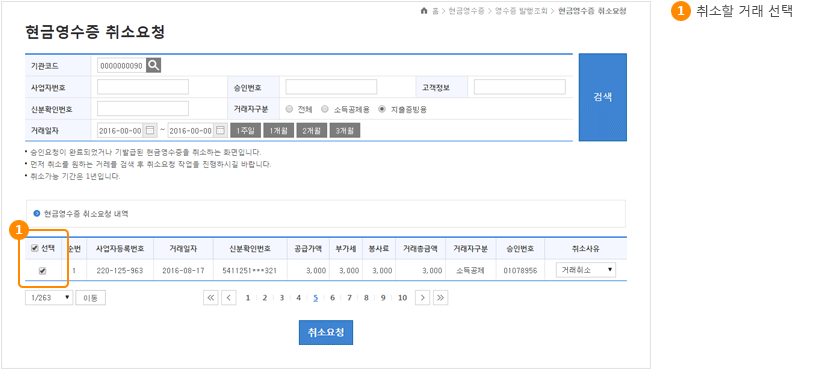Click the 사업자번호 input field

point(143,87)
